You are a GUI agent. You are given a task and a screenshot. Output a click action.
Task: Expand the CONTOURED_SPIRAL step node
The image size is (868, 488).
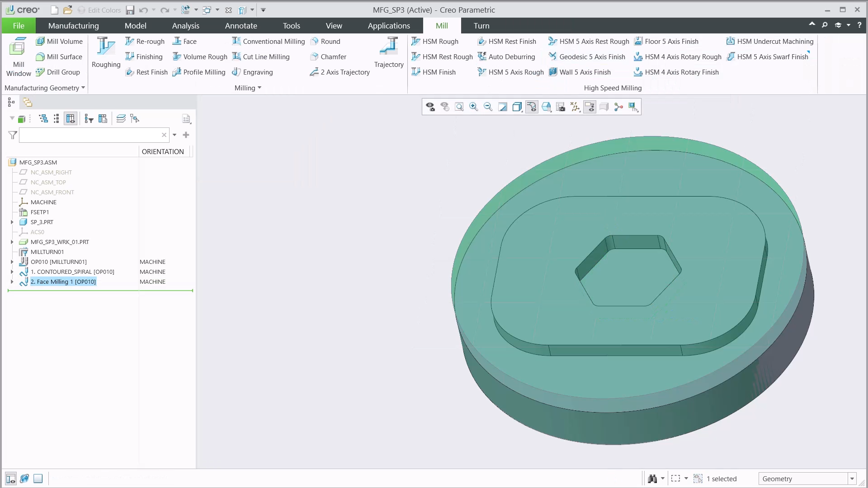(12, 272)
